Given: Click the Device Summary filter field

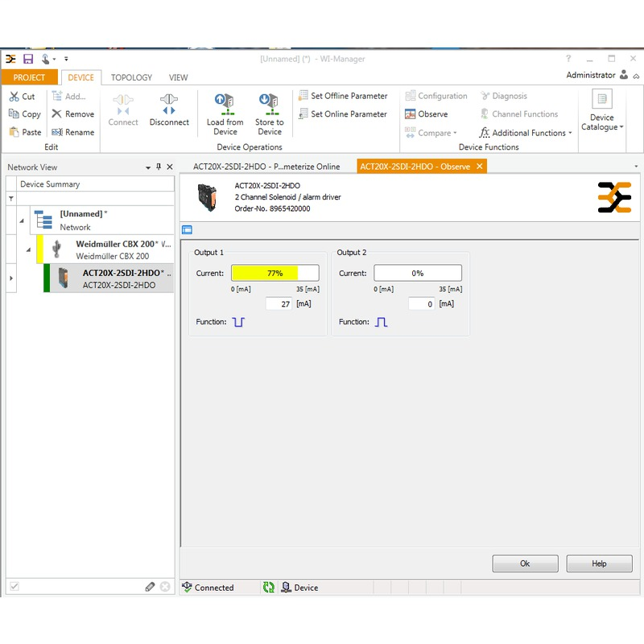Looking at the screenshot, I should pos(95,199).
